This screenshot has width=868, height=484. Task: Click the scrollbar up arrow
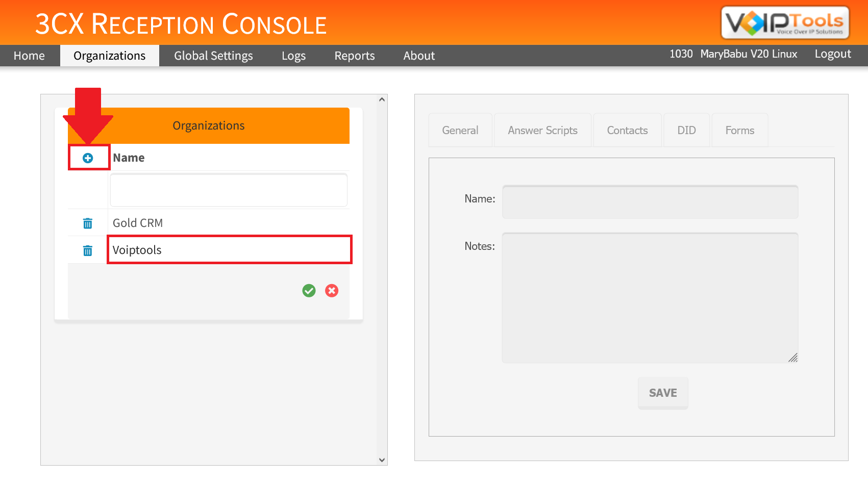pos(381,98)
